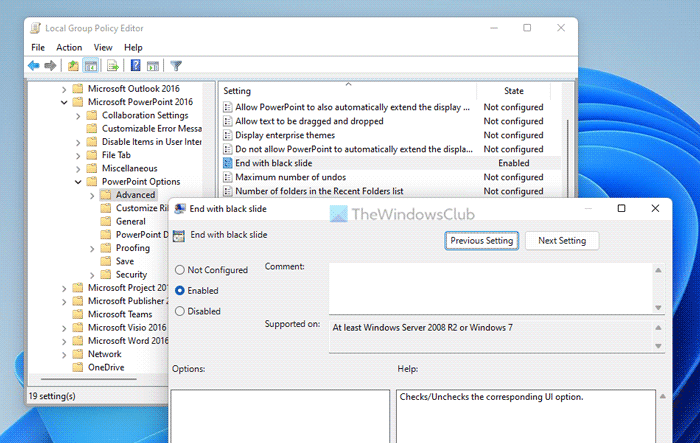Collapse the Microsoft PowerPoint 2016 node

(64, 102)
